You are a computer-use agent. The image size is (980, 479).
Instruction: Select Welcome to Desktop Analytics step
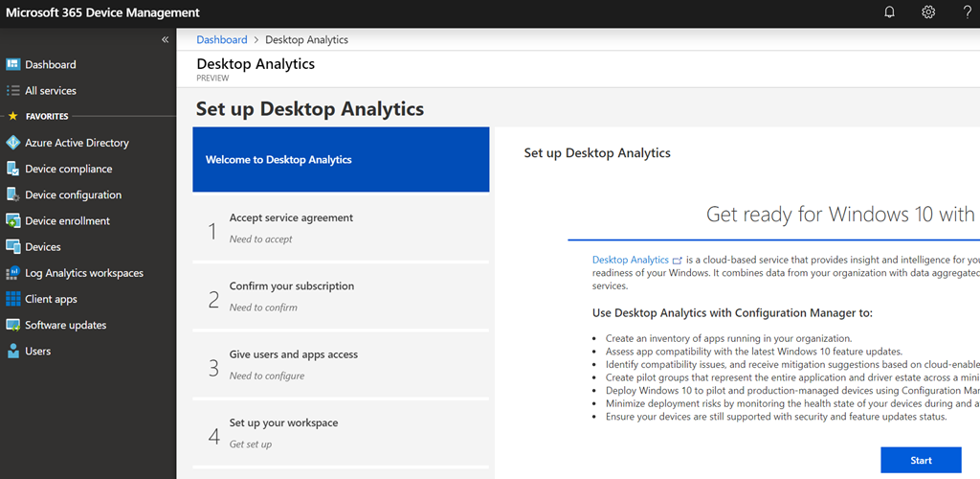click(341, 160)
